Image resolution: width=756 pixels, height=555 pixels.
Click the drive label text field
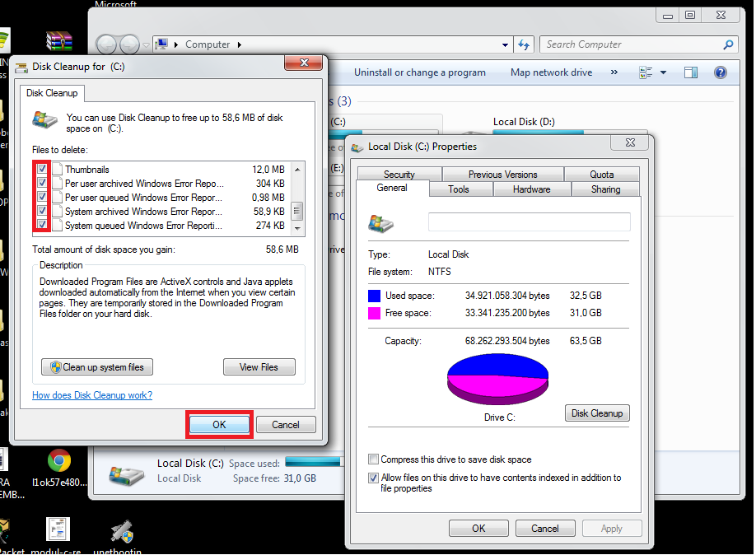click(529, 222)
